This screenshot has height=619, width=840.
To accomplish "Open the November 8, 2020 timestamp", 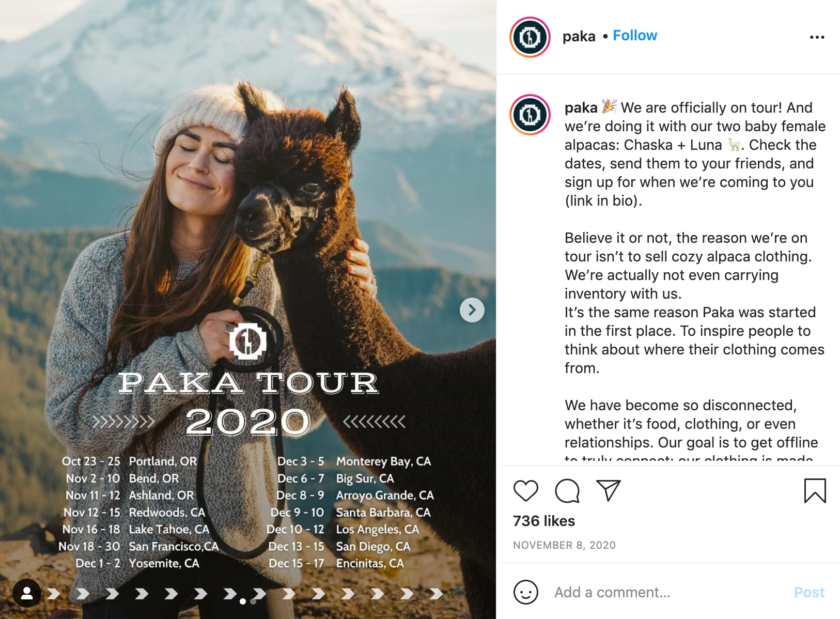I will pos(564,545).
